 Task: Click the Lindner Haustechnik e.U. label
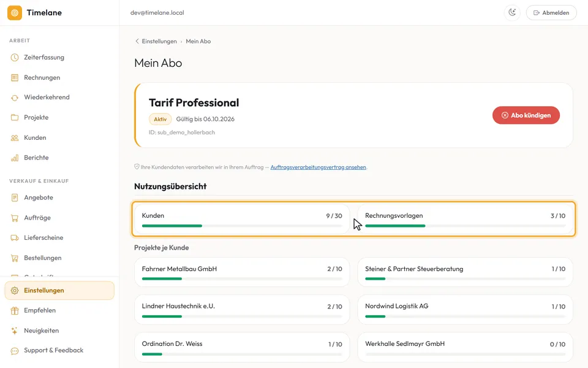click(x=178, y=306)
